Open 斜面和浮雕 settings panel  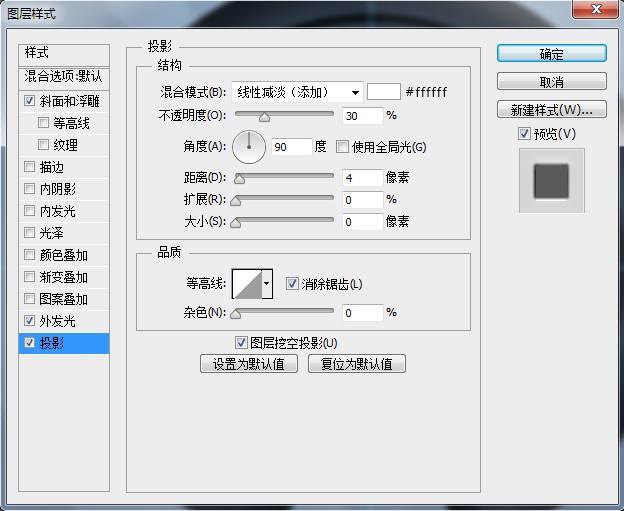click(x=69, y=101)
